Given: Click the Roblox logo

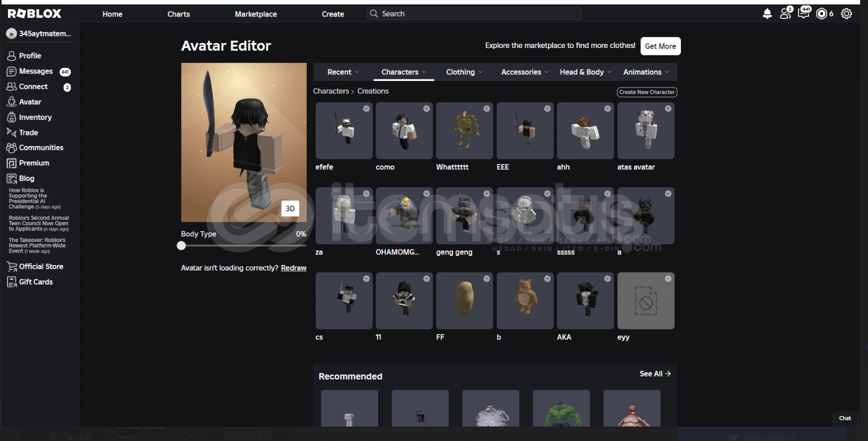Looking at the screenshot, I should point(35,13).
